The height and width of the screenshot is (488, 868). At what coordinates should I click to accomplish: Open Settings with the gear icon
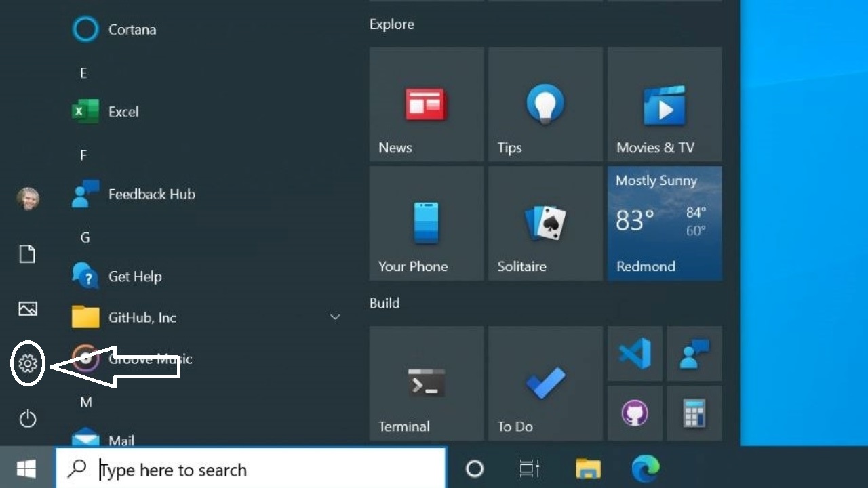[27, 364]
